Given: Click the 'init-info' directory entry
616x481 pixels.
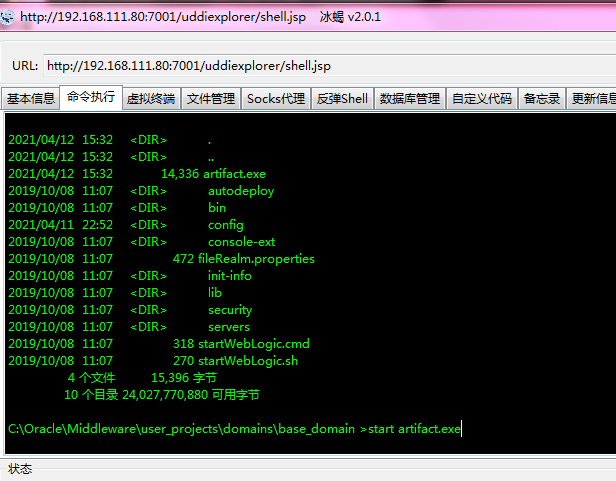Looking at the screenshot, I should click(x=229, y=275).
